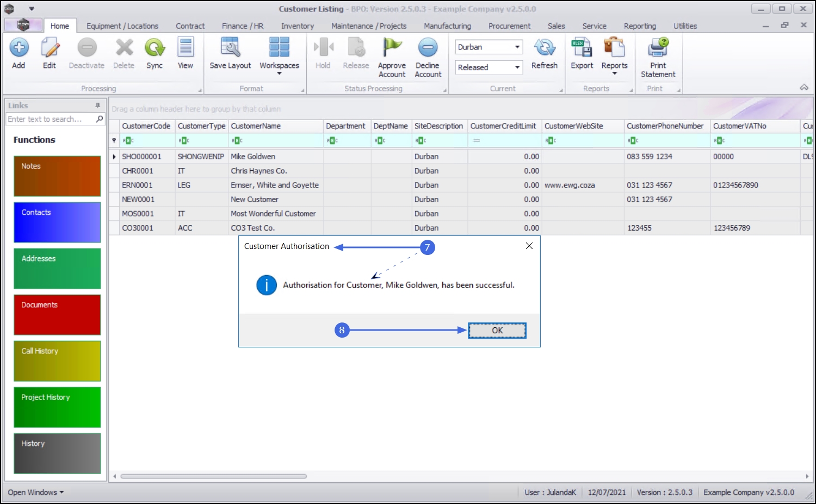
Task: Click the Edit icon in ribbon
Action: 50,47
